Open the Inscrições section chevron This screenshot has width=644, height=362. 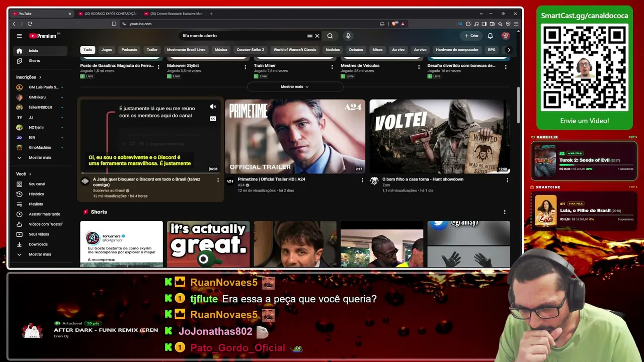(40, 77)
